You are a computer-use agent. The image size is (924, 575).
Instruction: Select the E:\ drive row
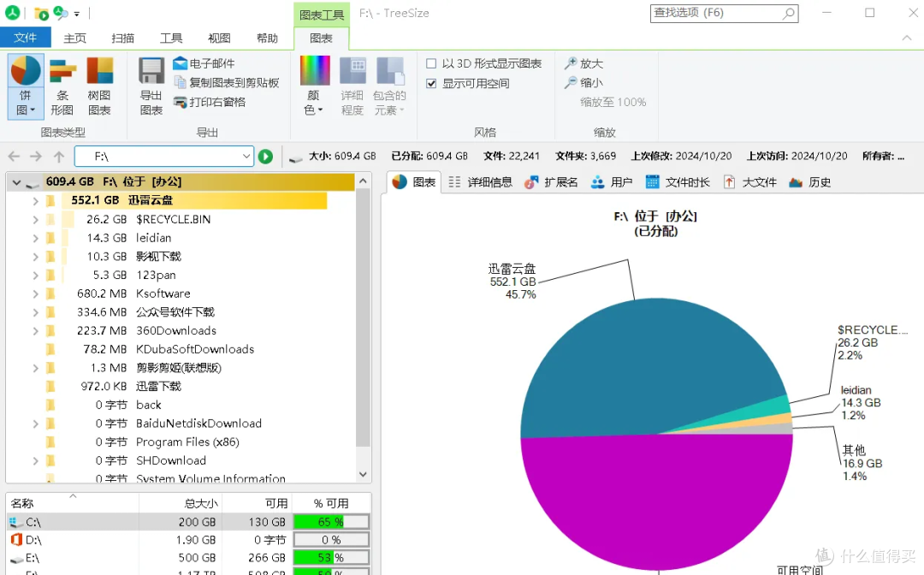coord(188,557)
